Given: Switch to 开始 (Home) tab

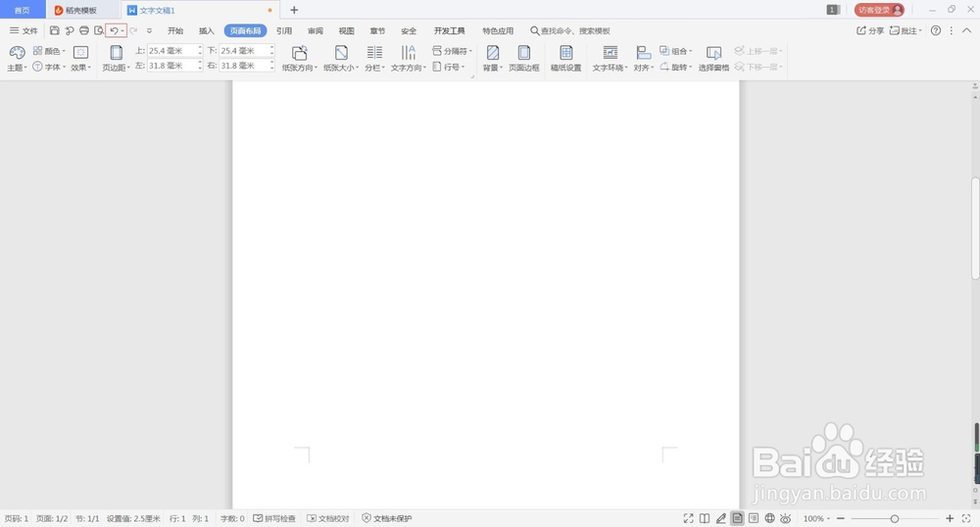Looking at the screenshot, I should 175,30.
